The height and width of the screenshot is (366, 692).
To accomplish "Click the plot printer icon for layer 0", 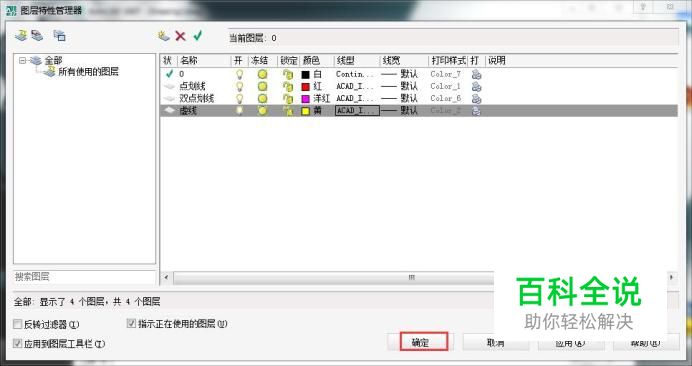I will 476,74.
